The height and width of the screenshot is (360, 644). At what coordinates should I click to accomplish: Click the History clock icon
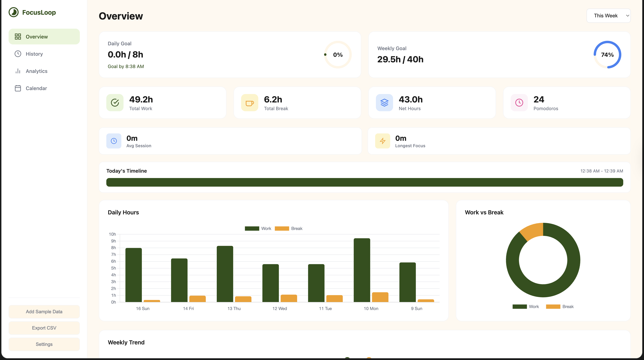point(18,54)
